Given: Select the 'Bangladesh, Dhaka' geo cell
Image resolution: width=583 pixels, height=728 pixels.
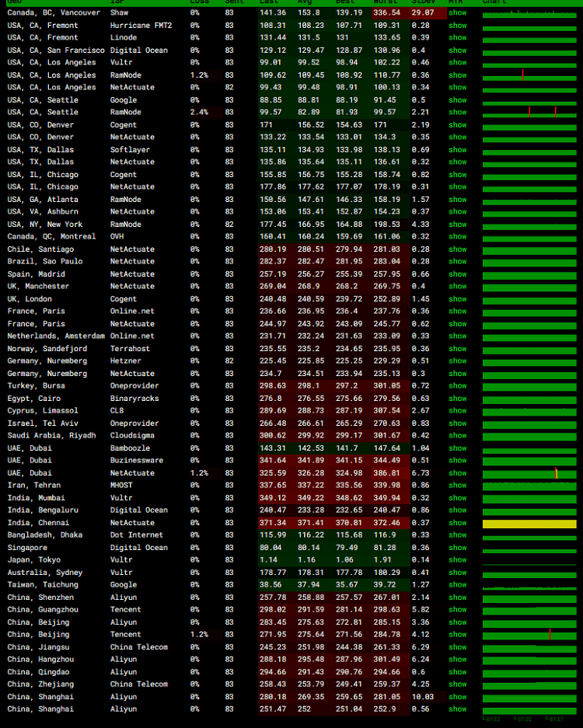Looking at the screenshot, I should pyautogui.click(x=44, y=535).
